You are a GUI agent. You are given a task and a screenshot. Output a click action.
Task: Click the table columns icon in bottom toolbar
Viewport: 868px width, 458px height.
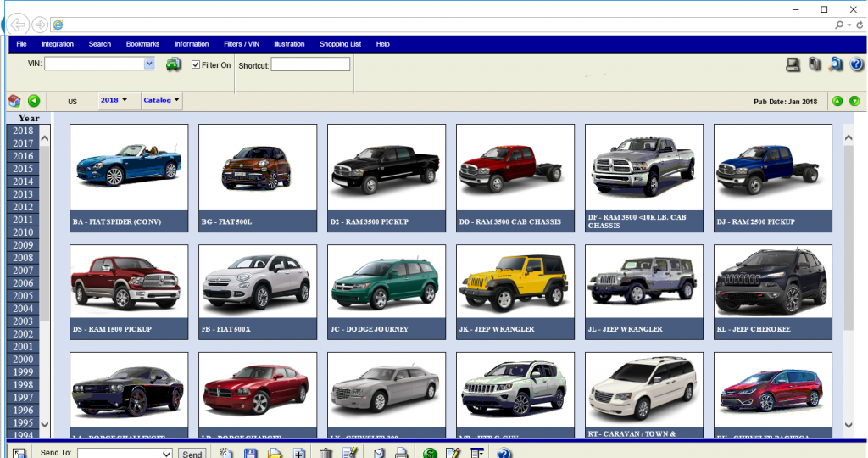click(x=477, y=453)
